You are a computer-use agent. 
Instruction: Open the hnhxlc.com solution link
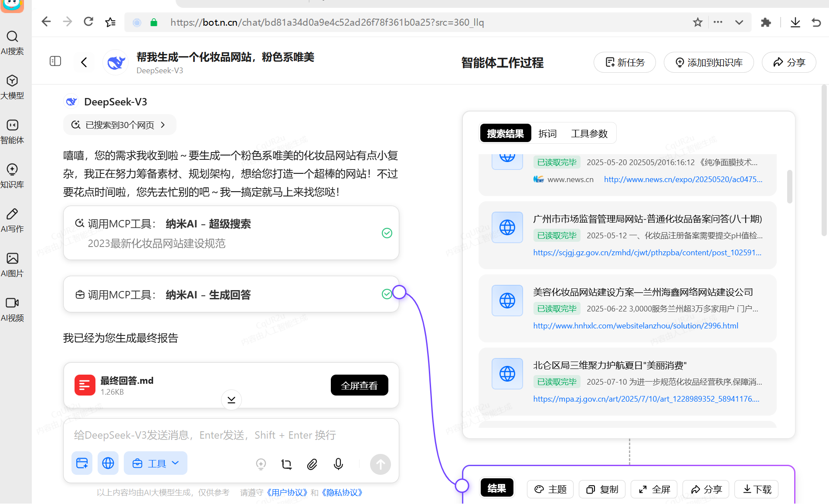[635, 325]
